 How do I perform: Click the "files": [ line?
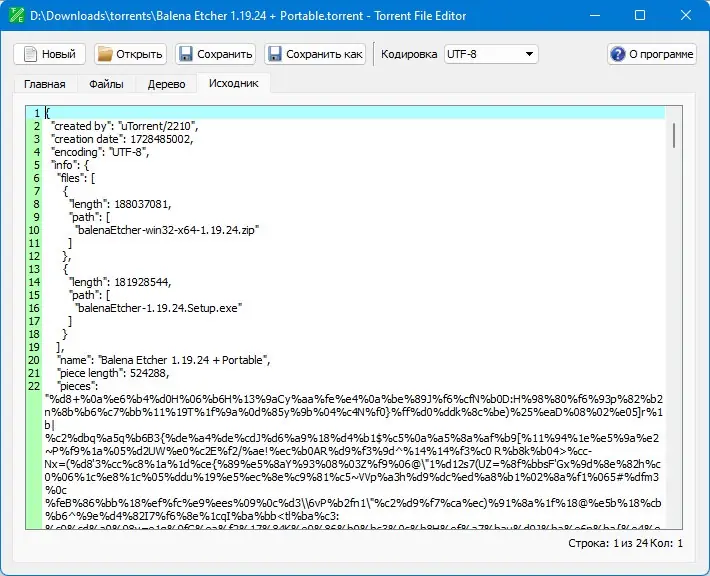pos(76,178)
